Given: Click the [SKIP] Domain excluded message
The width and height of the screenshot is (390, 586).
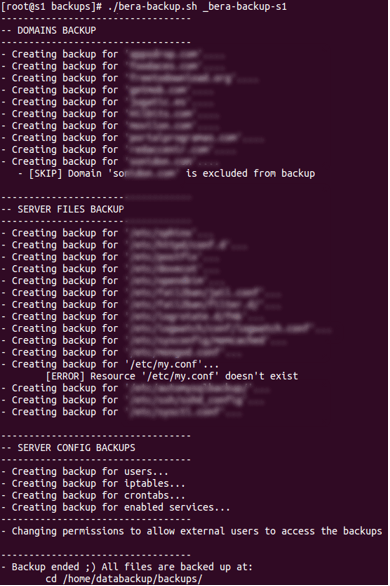Looking at the screenshot, I should pyautogui.click(x=167, y=174).
